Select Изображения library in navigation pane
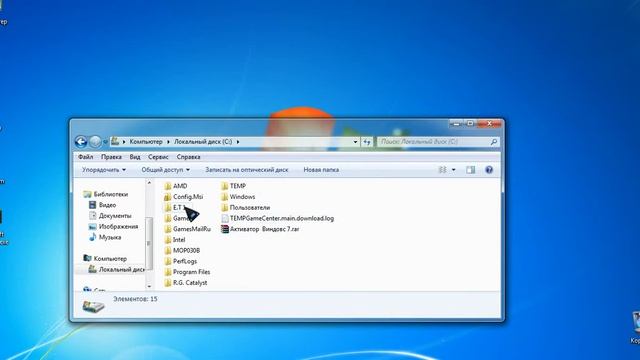640x360 pixels. 113,226
